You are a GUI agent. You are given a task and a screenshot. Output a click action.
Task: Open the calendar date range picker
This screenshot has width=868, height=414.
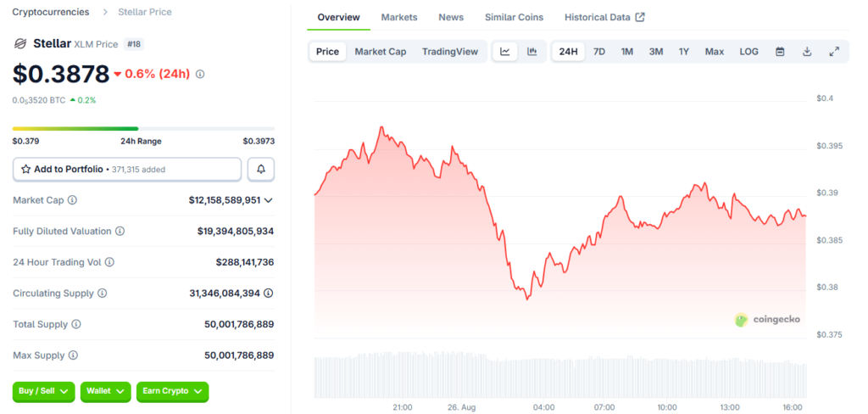pos(780,52)
